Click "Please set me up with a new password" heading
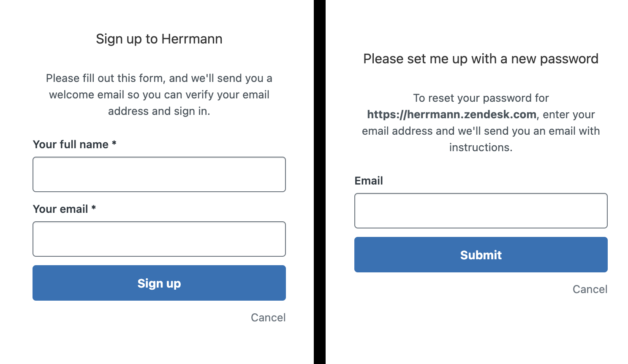The image size is (628, 364). pyautogui.click(x=481, y=59)
